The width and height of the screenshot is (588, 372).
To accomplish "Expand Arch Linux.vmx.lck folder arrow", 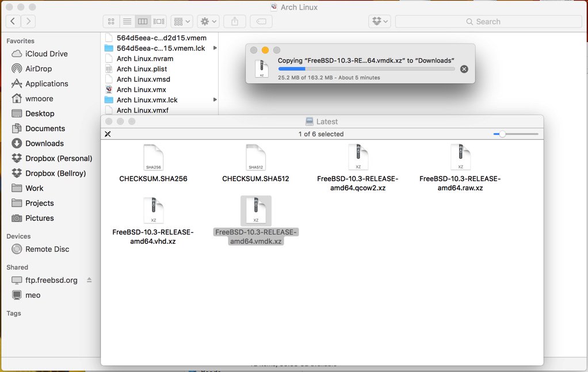I will coord(215,99).
